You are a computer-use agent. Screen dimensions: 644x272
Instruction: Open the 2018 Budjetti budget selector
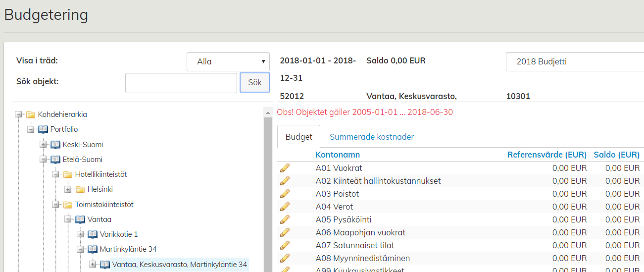click(574, 62)
